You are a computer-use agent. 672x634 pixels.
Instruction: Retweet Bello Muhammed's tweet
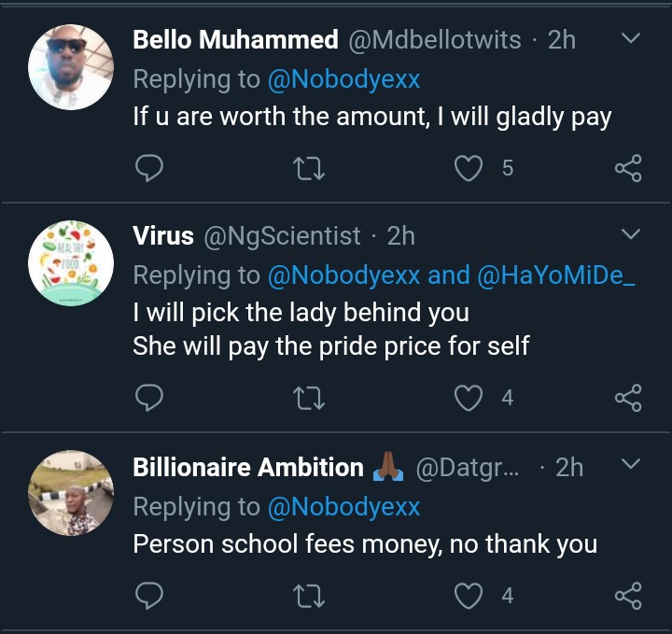(307, 168)
